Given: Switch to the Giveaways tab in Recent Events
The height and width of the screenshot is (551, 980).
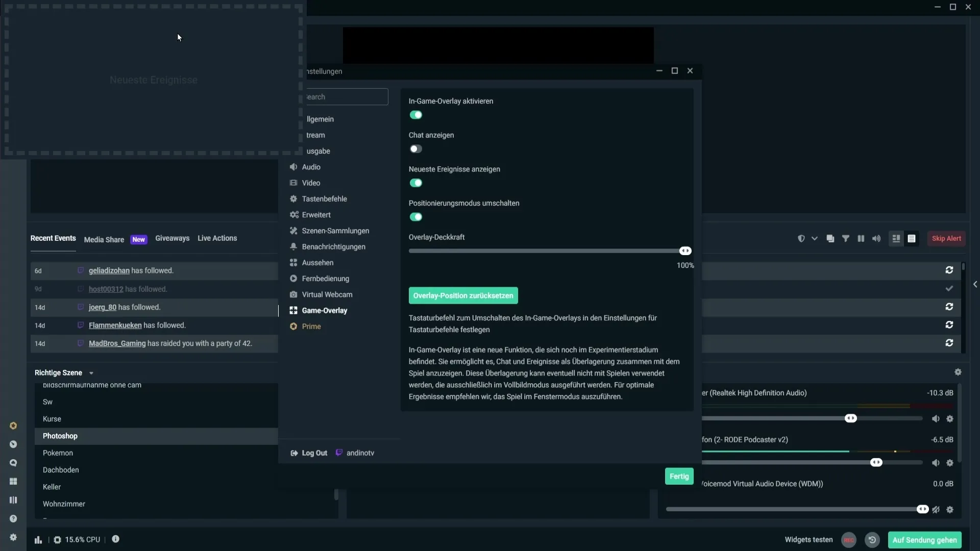Looking at the screenshot, I should click(173, 237).
